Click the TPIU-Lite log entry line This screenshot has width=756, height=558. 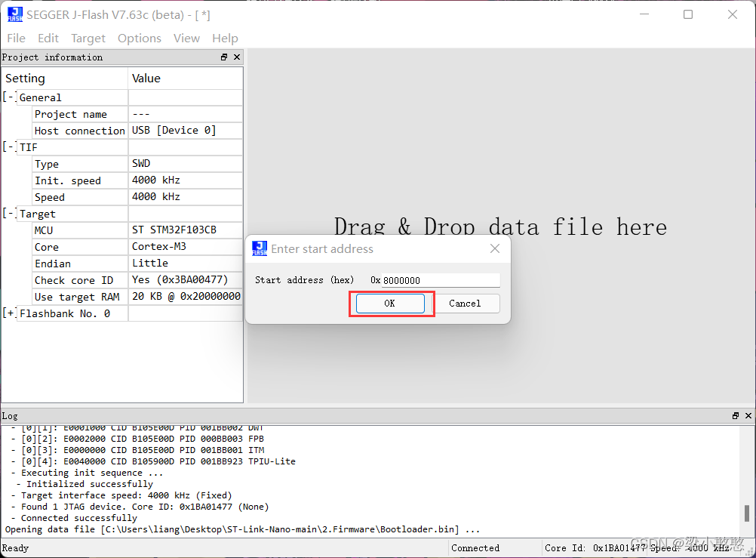[154, 461]
